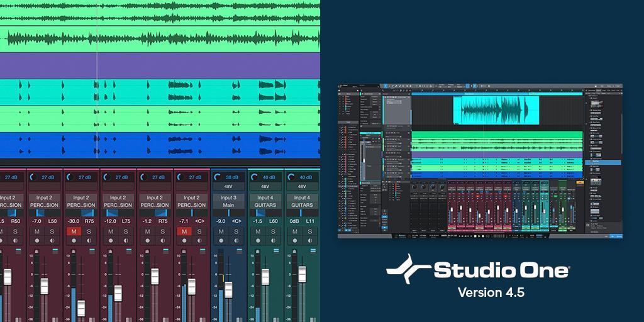Screen dimensions: 644x322
Task: Click teal stacked-bars icon on -7.0 L50 channel
Action: coord(55,250)
